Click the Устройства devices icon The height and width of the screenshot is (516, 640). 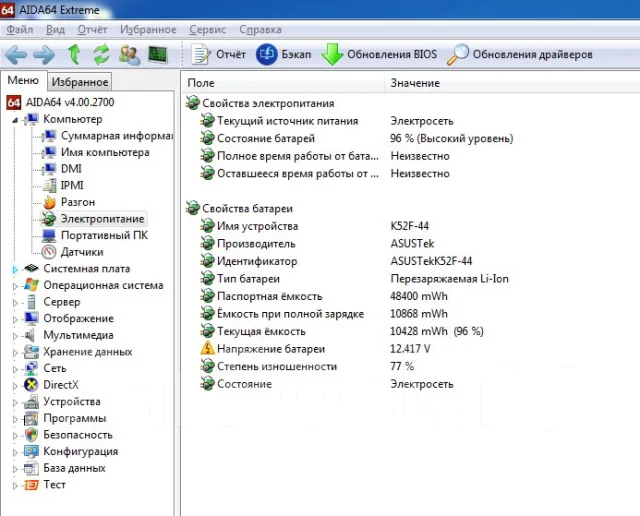pos(31,402)
